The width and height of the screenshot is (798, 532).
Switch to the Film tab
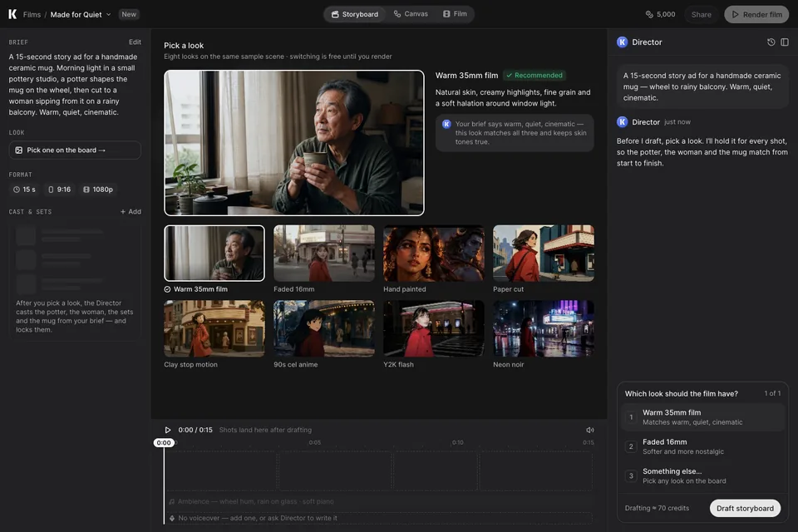455,14
